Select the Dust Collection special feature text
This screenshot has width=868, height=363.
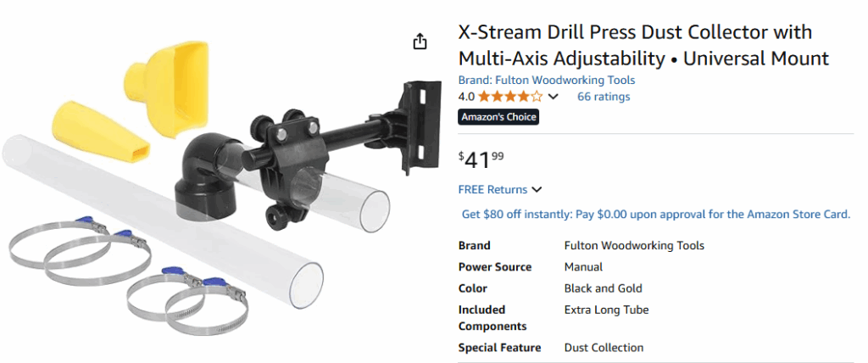[x=604, y=348]
